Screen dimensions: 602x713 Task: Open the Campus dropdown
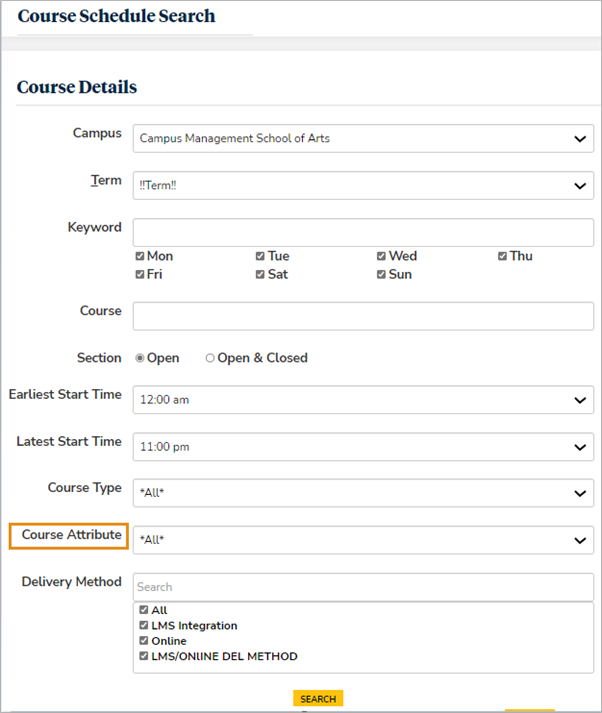coord(363,138)
